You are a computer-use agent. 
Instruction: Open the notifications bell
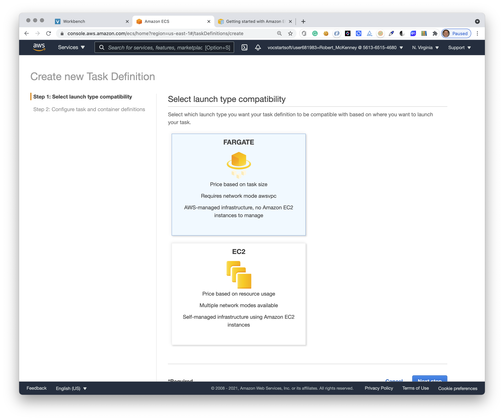(x=258, y=47)
